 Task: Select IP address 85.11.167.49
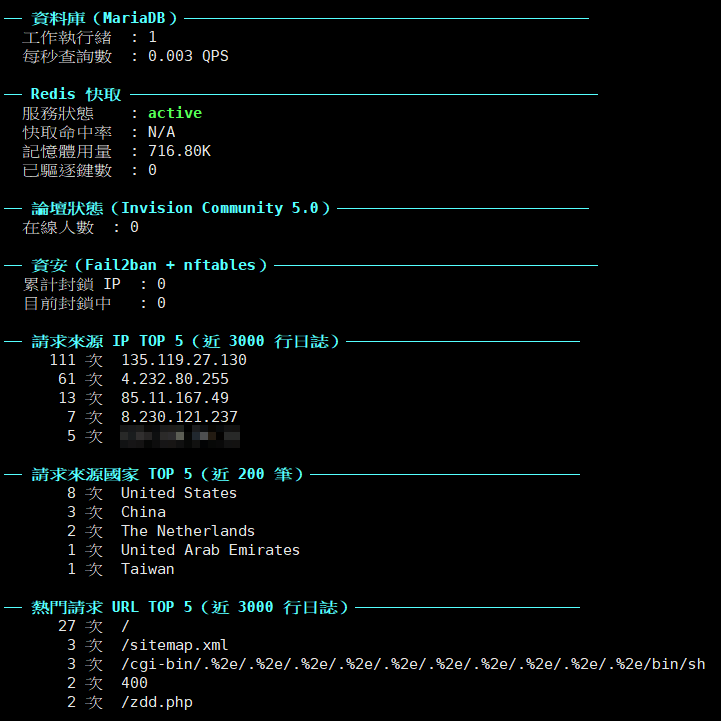coord(175,398)
